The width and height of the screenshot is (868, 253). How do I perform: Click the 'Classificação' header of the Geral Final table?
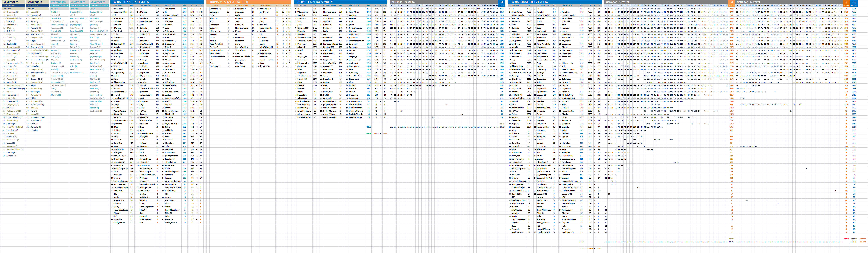click(x=567, y=5)
